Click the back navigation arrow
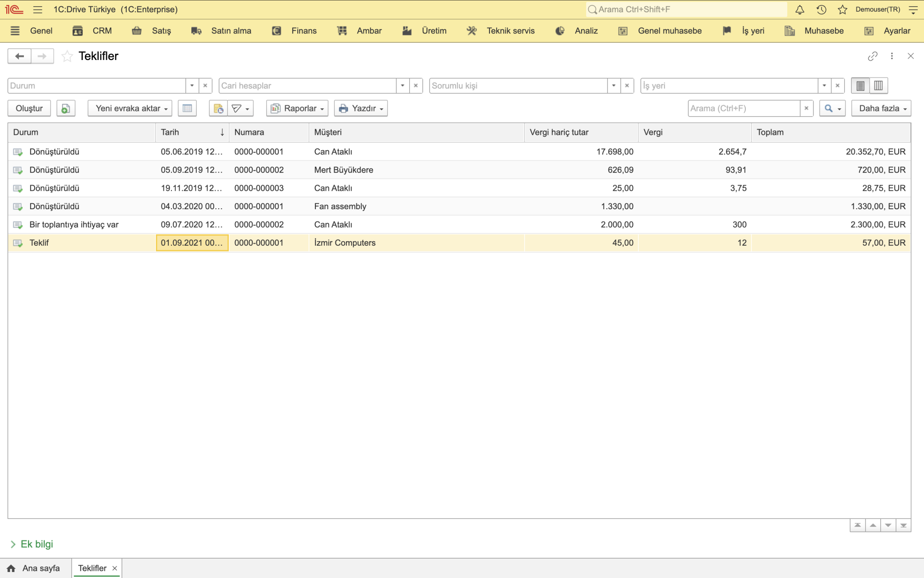Viewport: 924px width, 578px height. pyautogui.click(x=19, y=56)
